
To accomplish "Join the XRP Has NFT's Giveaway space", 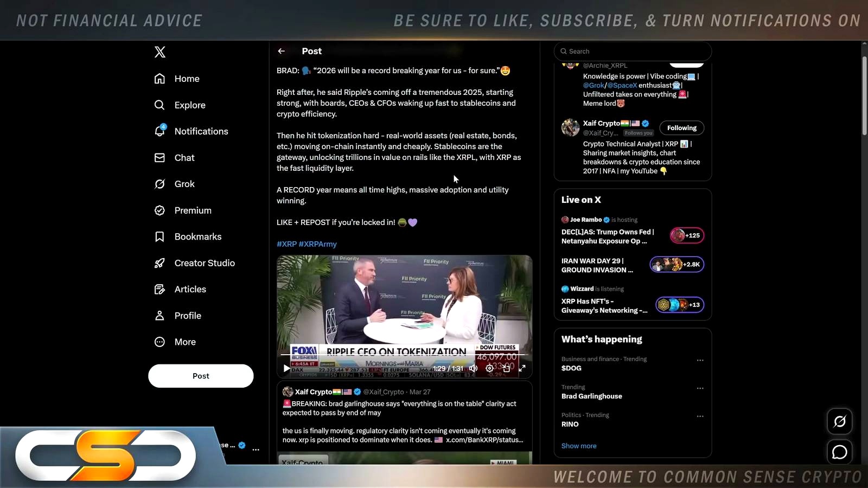I will coord(604,306).
